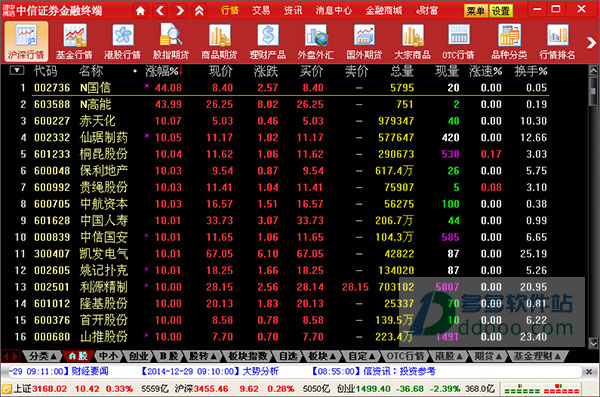Select the 行情 top menu
Viewport: 600px width, 397px height.
pyautogui.click(x=230, y=10)
